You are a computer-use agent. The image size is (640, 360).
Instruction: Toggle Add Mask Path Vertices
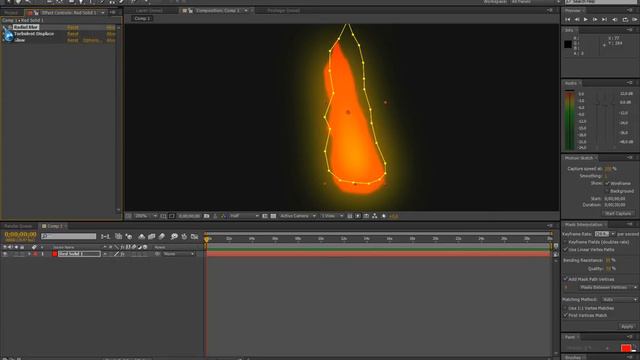point(566,279)
